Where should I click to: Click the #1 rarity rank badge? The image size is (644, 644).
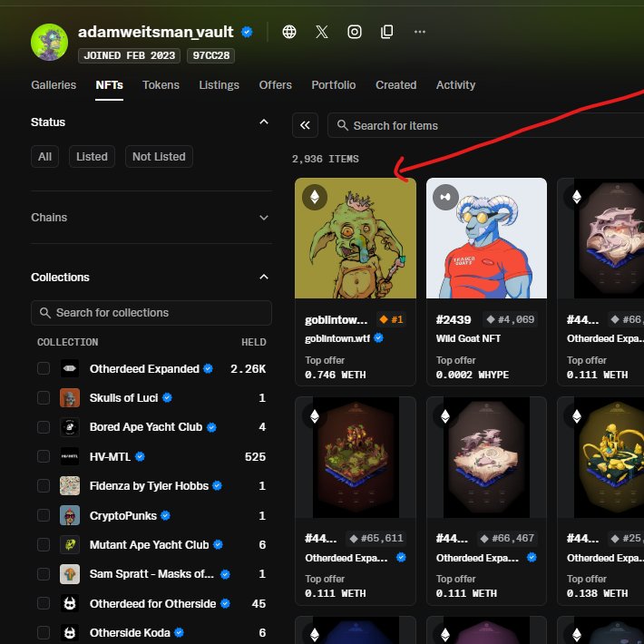tap(392, 319)
